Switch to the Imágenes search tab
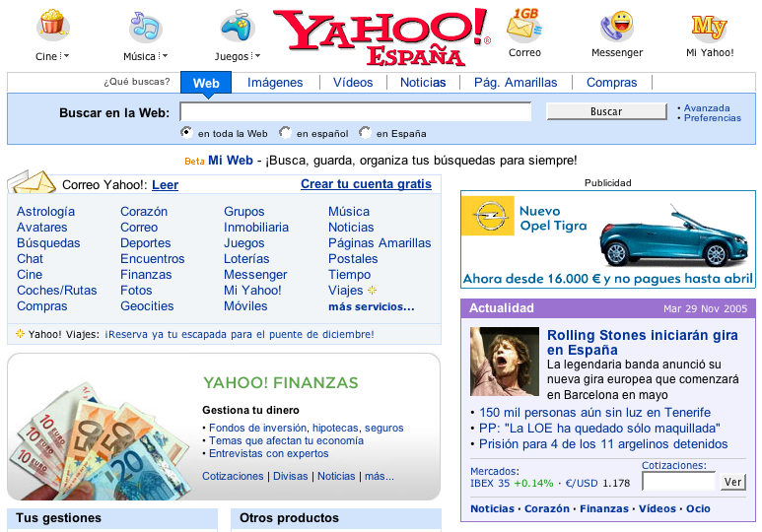The width and height of the screenshot is (762, 532). pyautogui.click(x=275, y=83)
